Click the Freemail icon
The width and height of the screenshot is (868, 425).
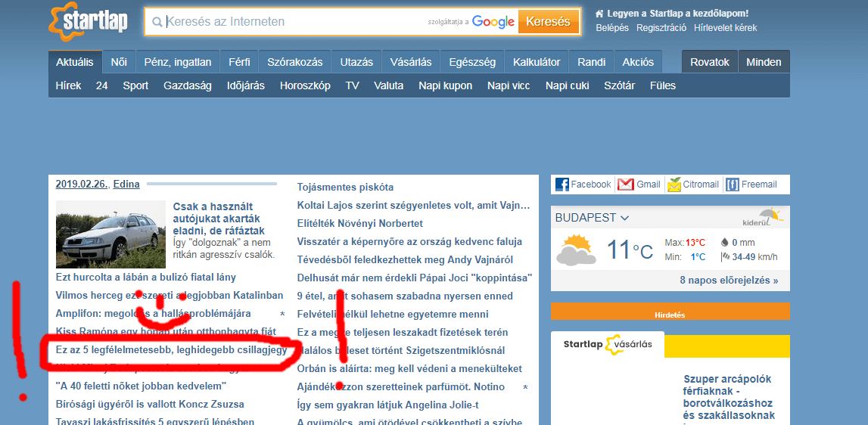[x=732, y=185]
